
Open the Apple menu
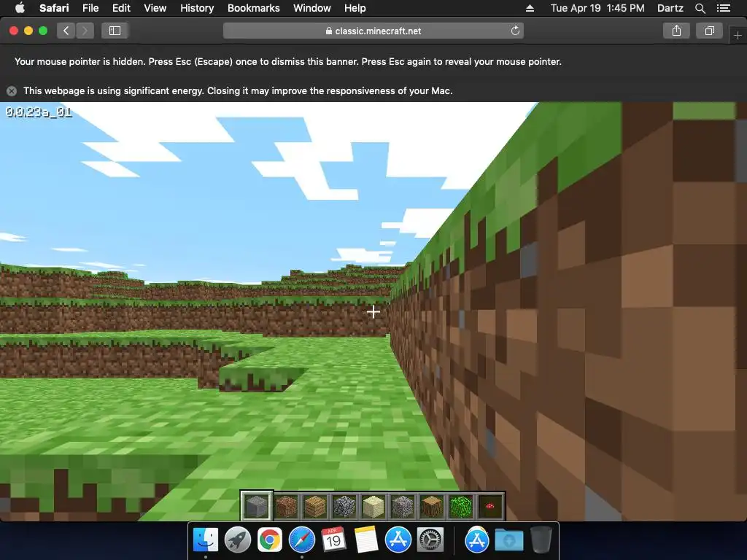coord(20,8)
